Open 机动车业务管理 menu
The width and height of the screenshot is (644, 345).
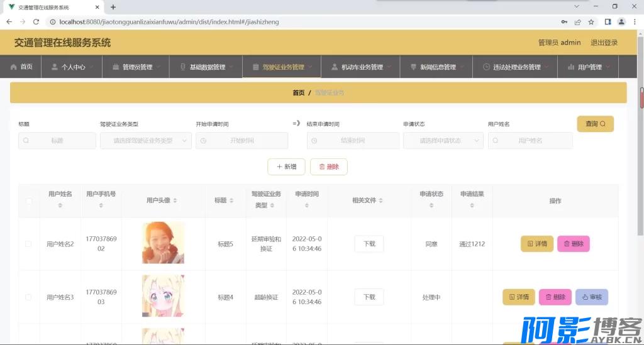click(x=360, y=67)
